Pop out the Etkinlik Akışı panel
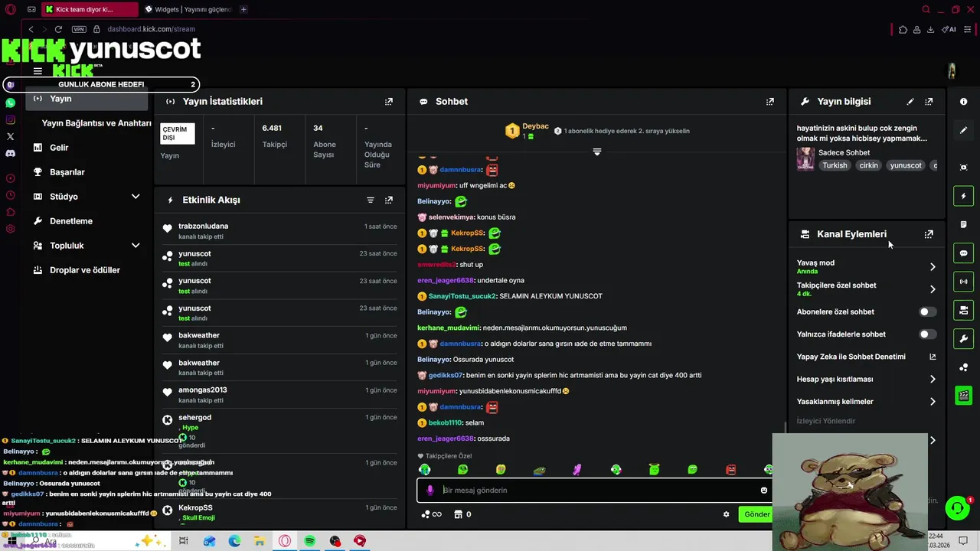 [389, 200]
